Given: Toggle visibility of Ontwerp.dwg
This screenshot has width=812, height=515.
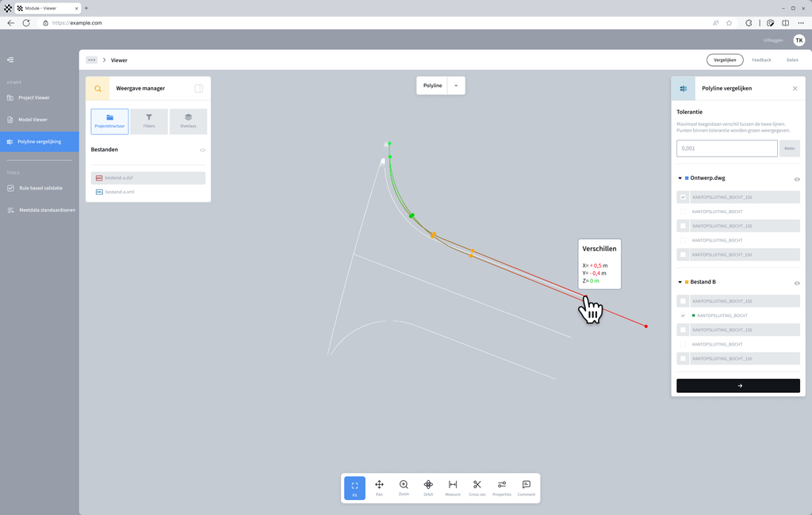Looking at the screenshot, I should coord(797,179).
